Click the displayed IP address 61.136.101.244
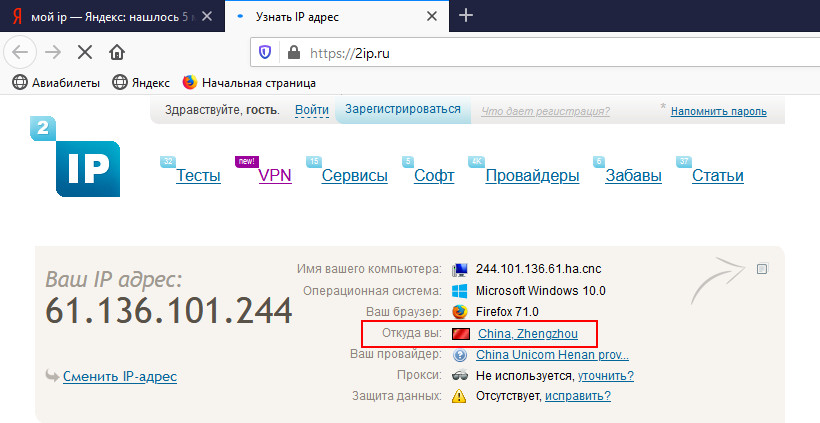Viewport: 820px width, 423px height. tap(168, 311)
